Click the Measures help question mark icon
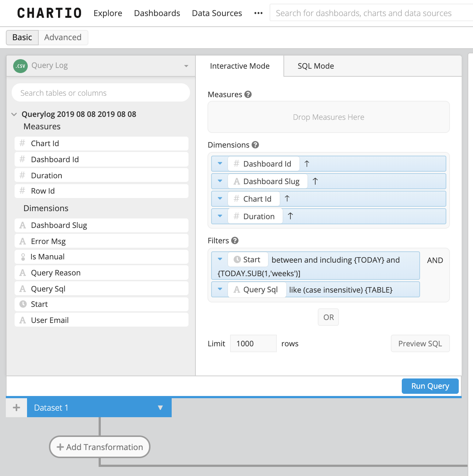Viewport: 473px width, 476px height. point(248,94)
